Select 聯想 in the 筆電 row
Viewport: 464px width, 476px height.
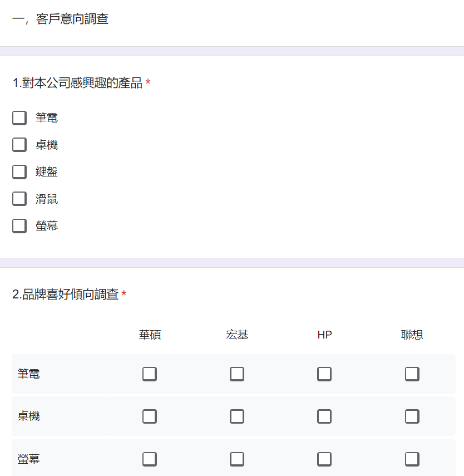412,374
